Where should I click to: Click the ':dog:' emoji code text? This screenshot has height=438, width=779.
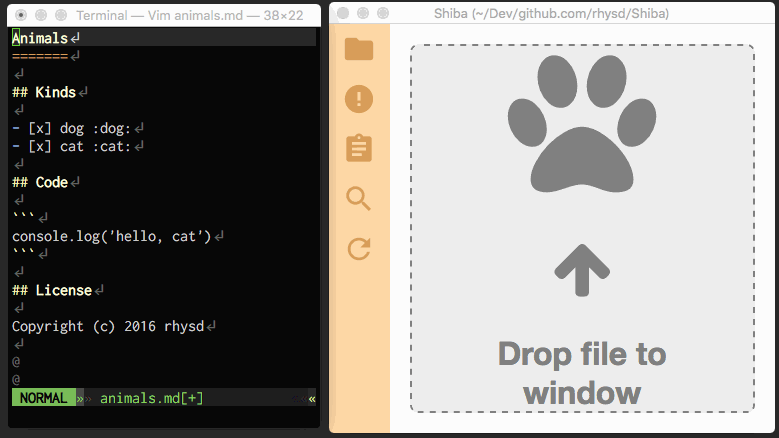coord(112,129)
